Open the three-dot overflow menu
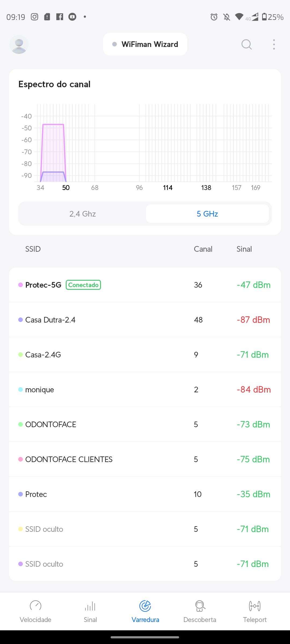This screenshot has height=644, width=290. (x=274, y=45)
